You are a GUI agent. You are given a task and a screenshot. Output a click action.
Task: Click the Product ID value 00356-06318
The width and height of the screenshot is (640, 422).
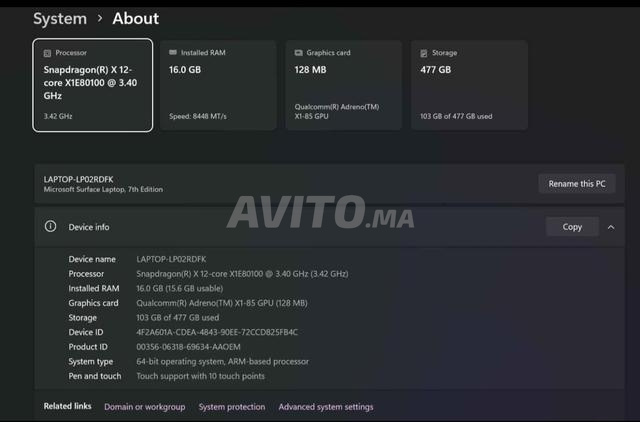[188, 347]
